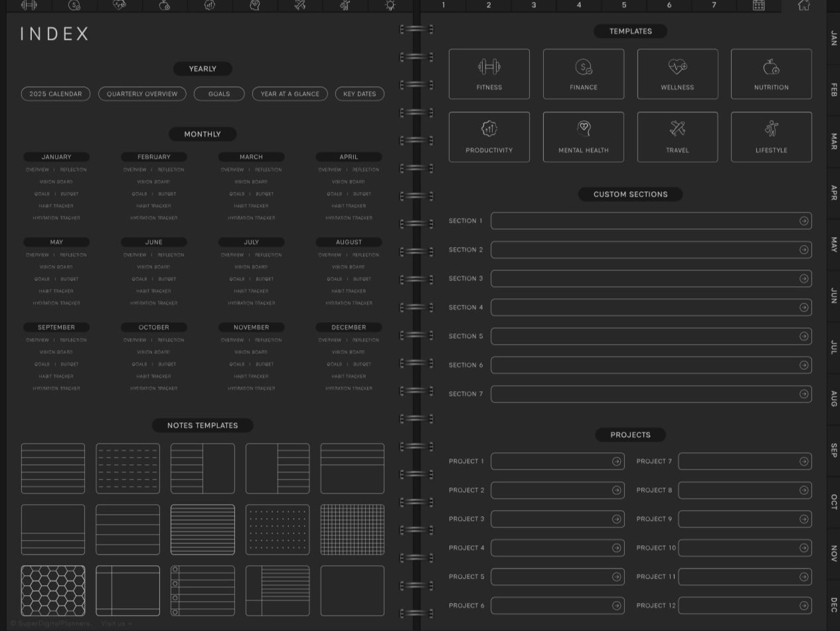Go to home via house icon
Image resolution: width=840 pixels, height=631 pixels.
pos(803,5)
